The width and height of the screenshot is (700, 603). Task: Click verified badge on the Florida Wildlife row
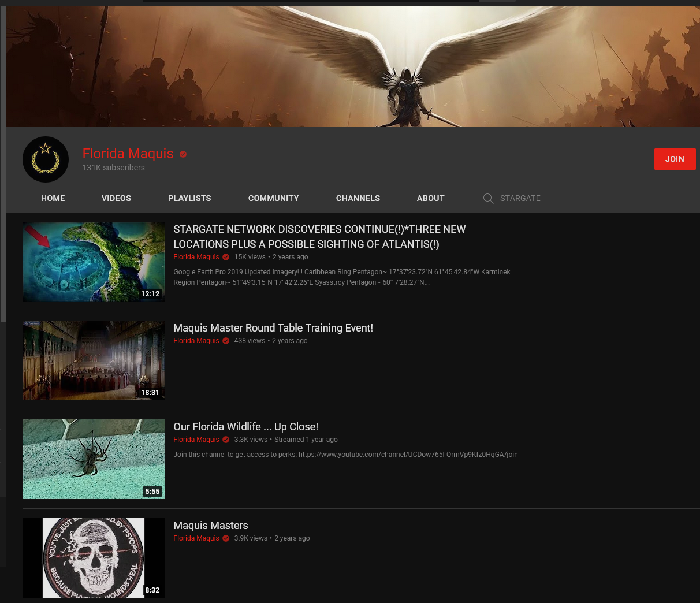pos(226,440)
